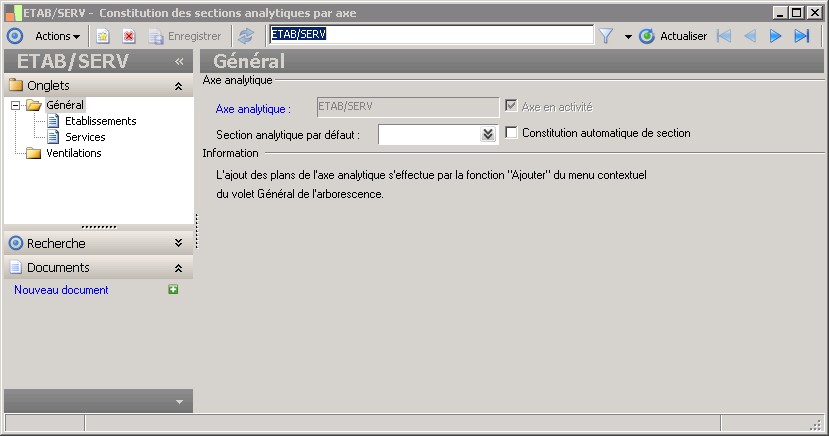This screenshot has width=829, height=436.
Task: Click the Documents page icon
Action: (16, 267)
